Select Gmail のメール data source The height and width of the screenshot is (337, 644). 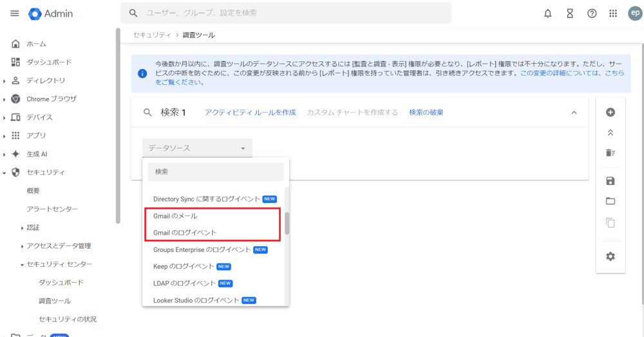point(214,216)
